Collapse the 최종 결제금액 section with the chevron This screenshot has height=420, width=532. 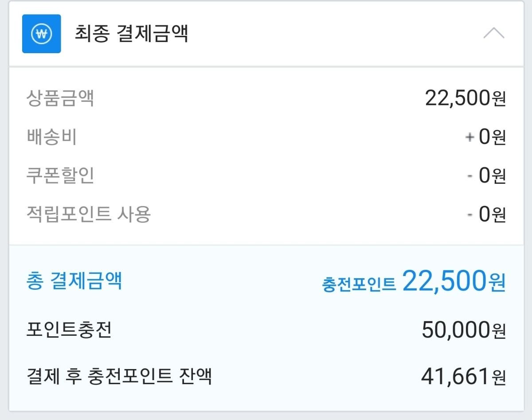tap(493, 34)
